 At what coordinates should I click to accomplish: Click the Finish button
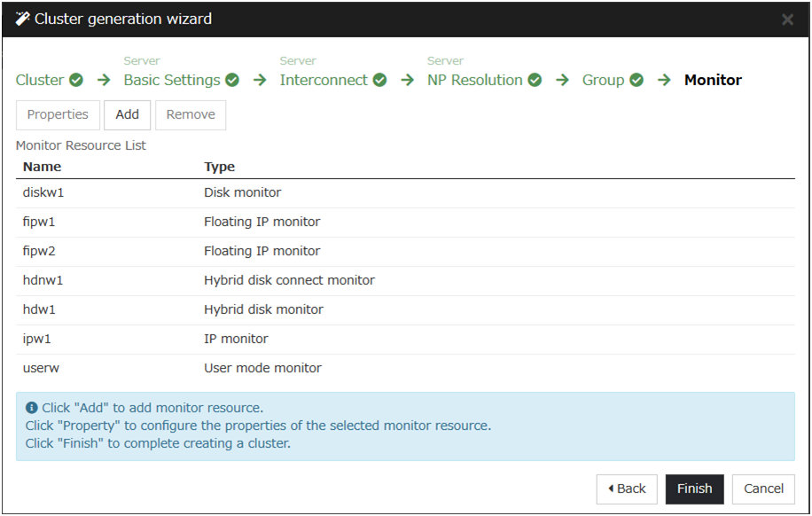pos(694,489)
